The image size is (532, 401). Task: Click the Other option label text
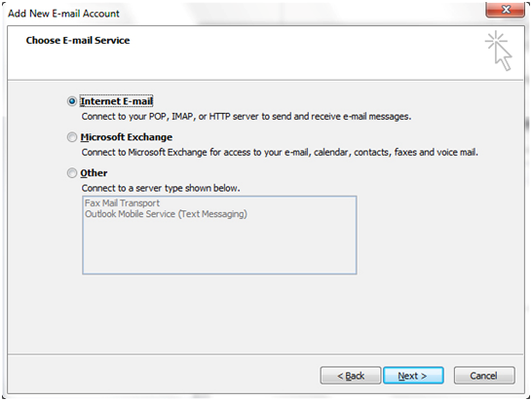tap(94, 173)
